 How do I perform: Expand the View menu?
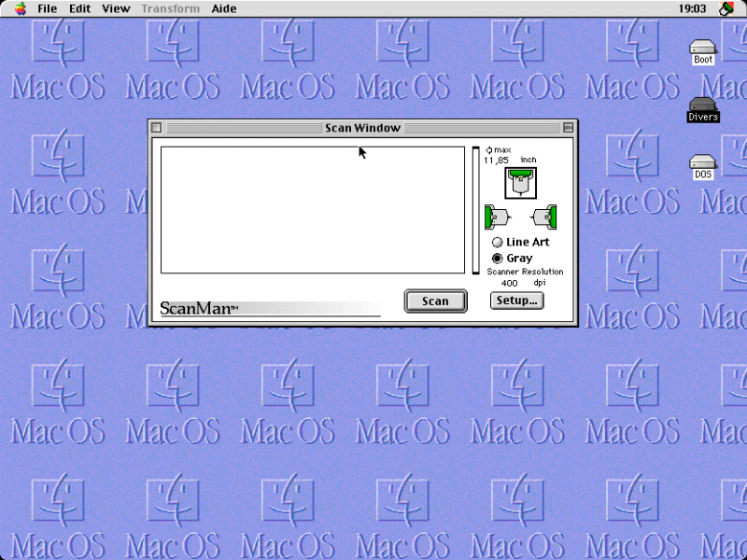click(x=116, y=8)
